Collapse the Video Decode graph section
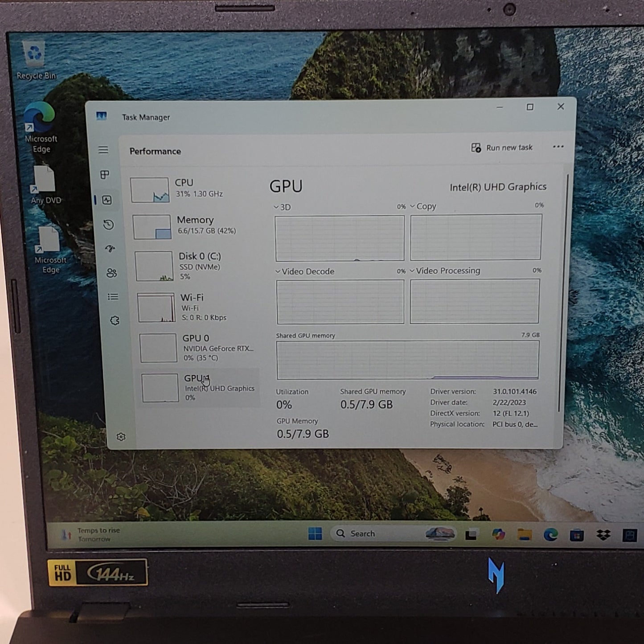This screenshot has width=644, height=644. coord(277,271)
